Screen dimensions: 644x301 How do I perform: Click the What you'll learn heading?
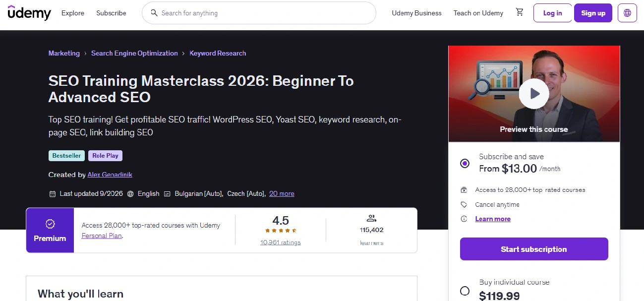click(80, 294)
